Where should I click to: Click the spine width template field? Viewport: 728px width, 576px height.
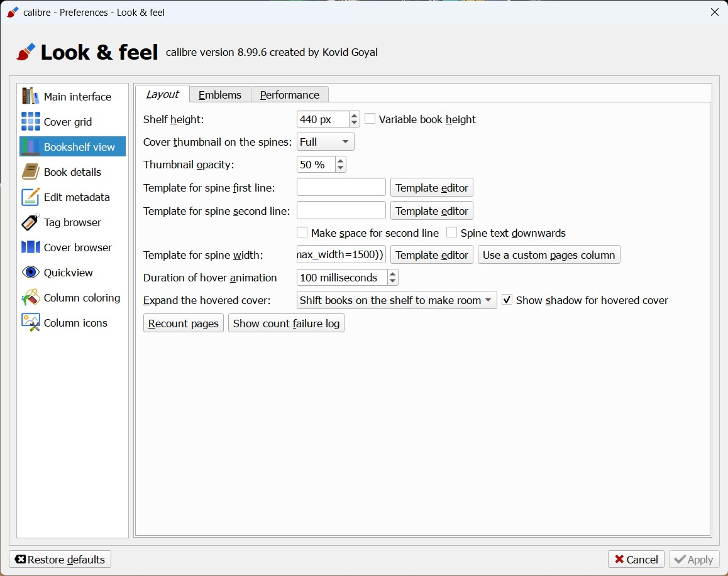pyautogui.click(x=341, y=254)
